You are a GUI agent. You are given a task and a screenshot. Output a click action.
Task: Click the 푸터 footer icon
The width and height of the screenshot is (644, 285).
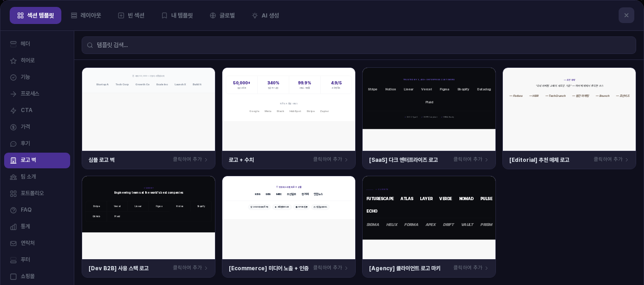13,260
